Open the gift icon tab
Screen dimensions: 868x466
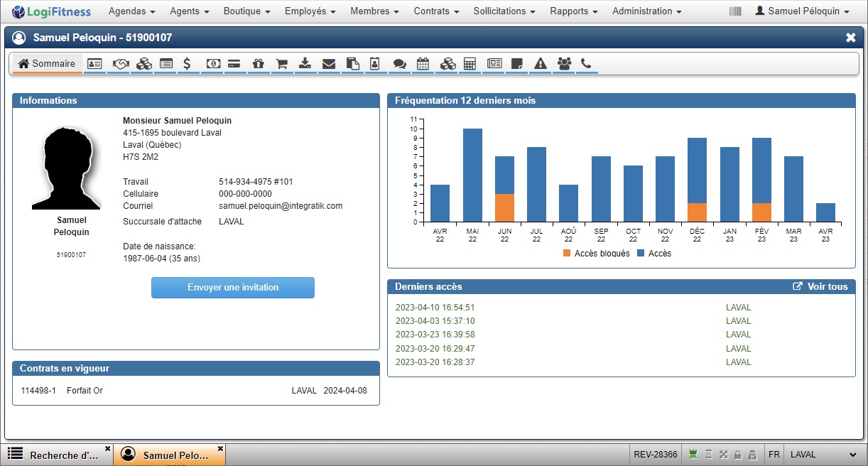257,64
